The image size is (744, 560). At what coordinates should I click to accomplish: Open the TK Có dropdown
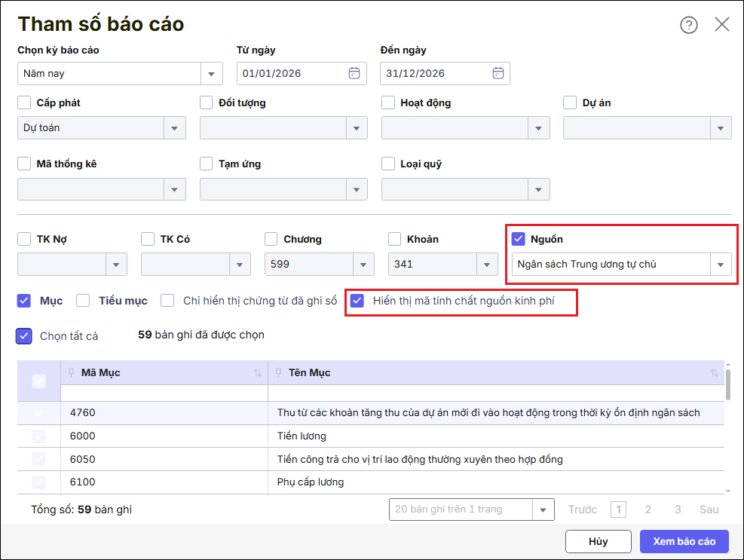pyautogui.click(x=240, y=265)
